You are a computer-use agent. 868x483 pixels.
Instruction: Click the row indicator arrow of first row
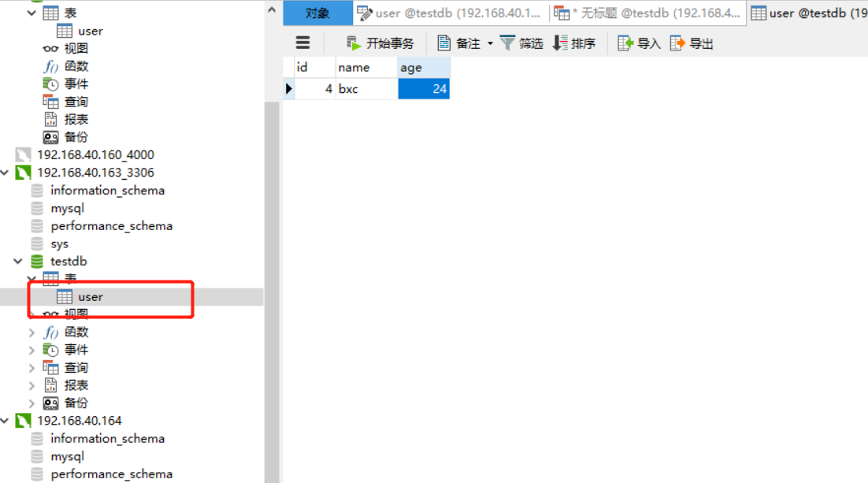288,88
